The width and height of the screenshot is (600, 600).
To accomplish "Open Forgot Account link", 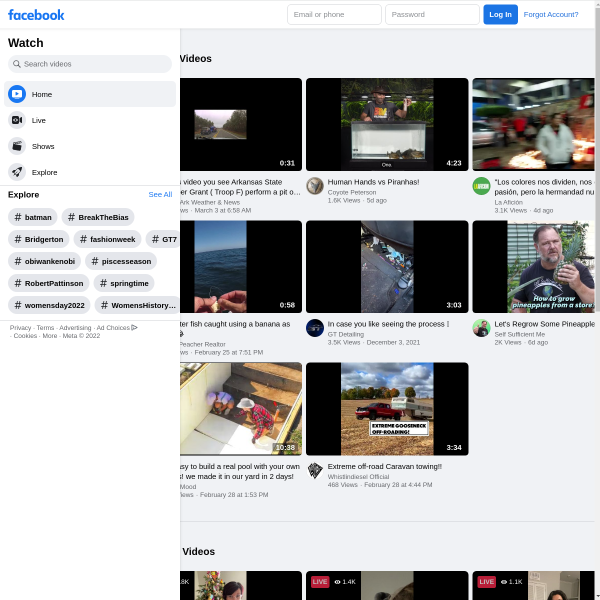I will pyautogui.click(x=551, y=15).
